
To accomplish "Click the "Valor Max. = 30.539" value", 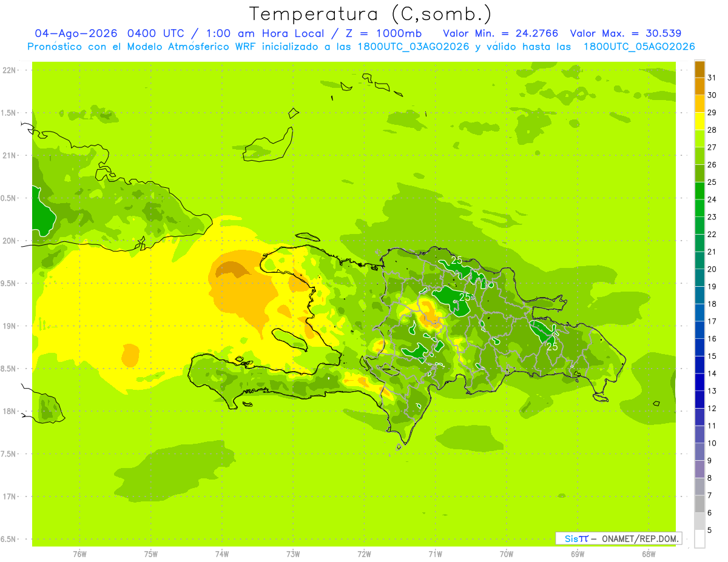I will 625,33.
